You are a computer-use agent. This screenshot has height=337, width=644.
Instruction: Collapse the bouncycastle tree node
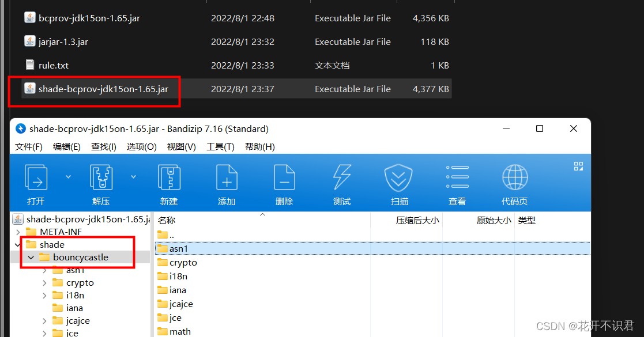point(31,258)
